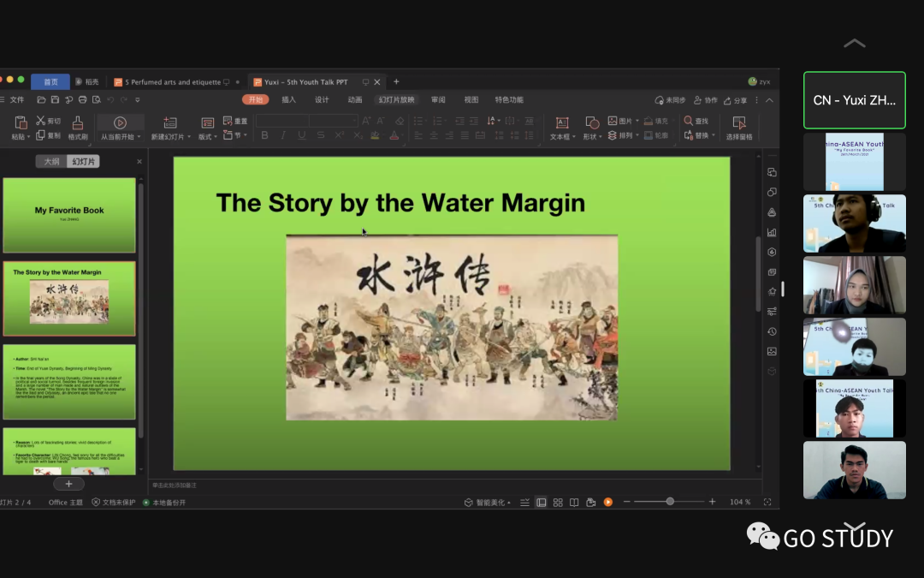Toggle subscript formatting
Viewport: 924px width, 578px height.
pyautogui.click(x=358, y=135)
